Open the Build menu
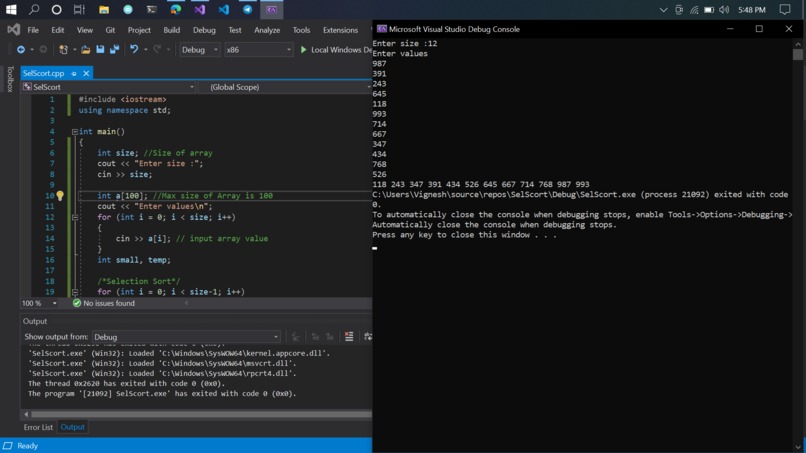Image resolution: width=806 pixels, height=453 pixels. point(172,30)
